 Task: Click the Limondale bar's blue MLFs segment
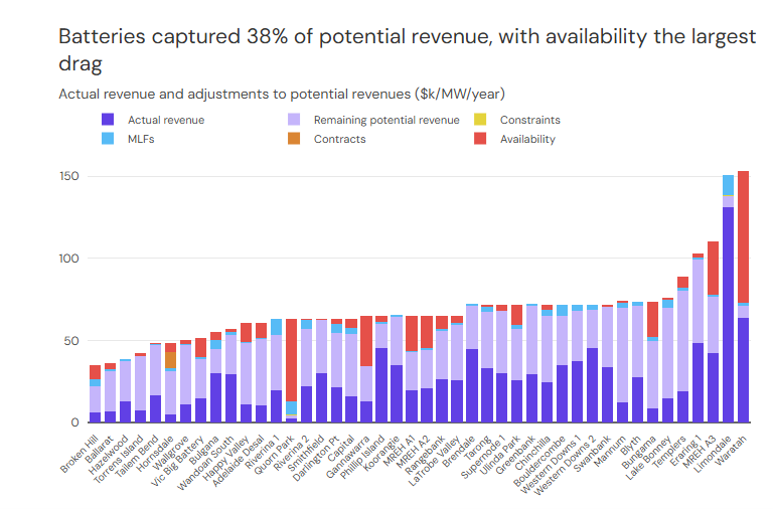[728, 185]
